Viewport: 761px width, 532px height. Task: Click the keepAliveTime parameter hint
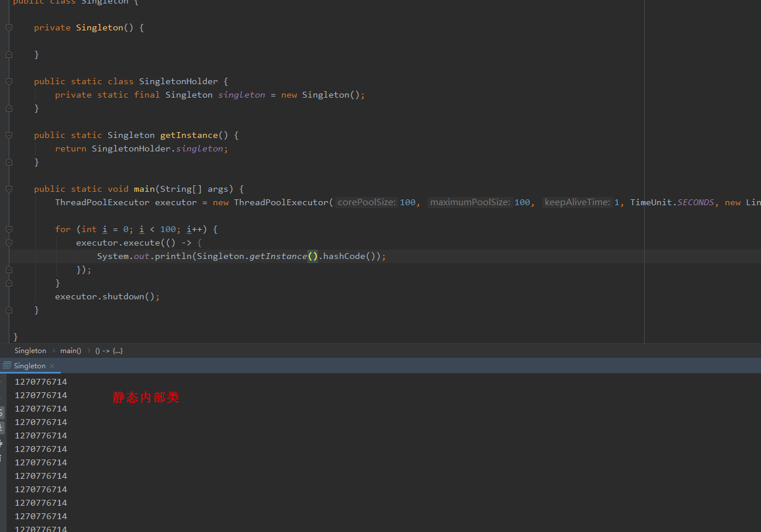coord(577,202)
